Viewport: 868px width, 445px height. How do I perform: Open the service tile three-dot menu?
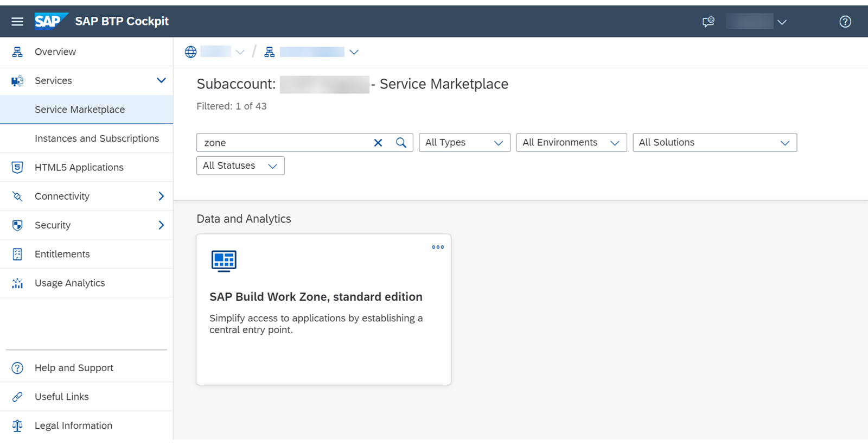click(x=438, y=247)
